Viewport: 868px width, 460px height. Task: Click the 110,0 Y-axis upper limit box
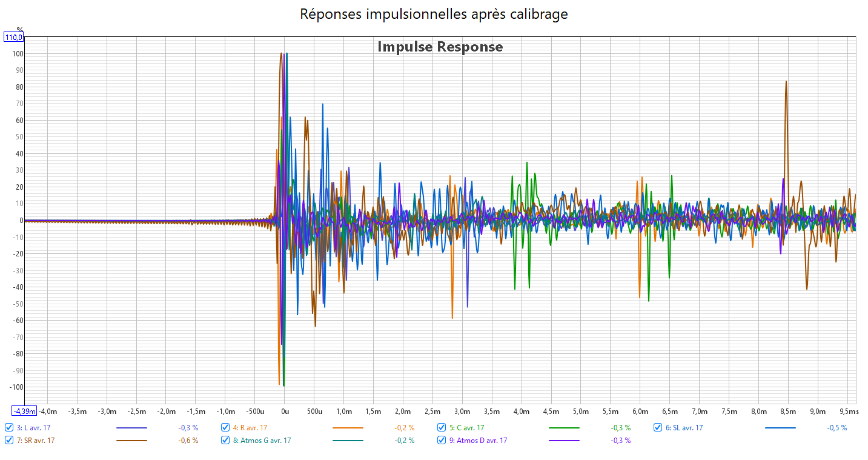14,38
